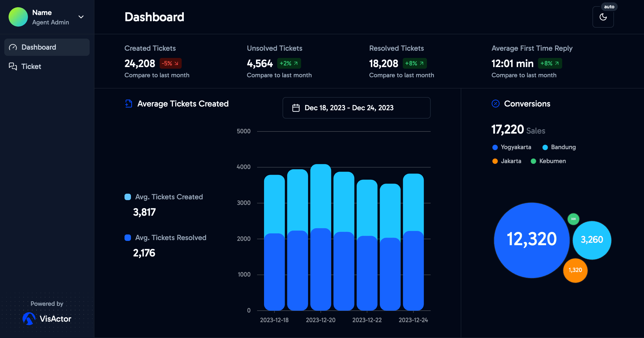Click the VisActor link text

tap(55, 319)
